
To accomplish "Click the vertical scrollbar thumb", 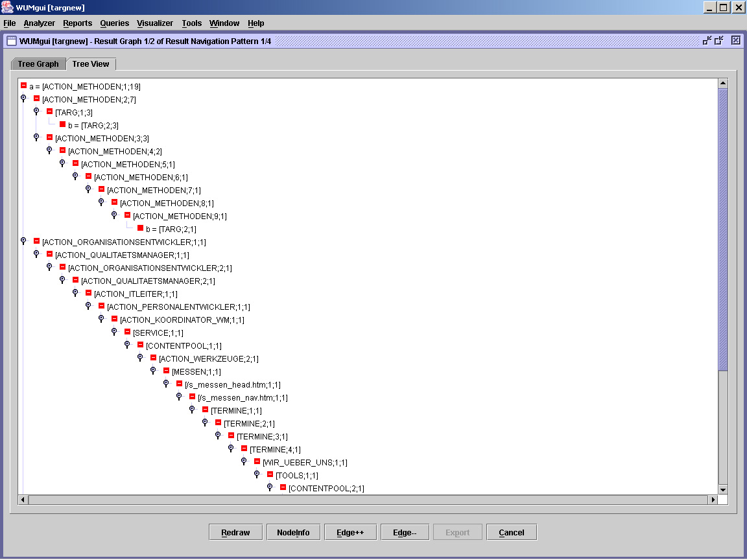I will (x=723, y=229).
